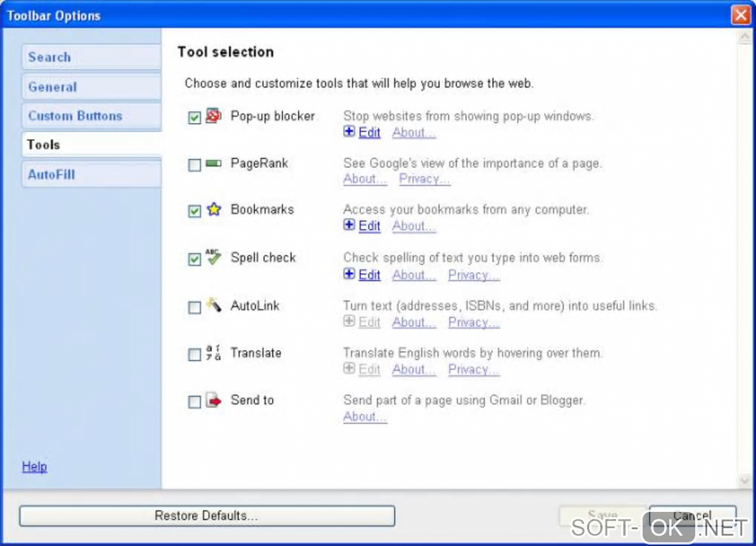Open About link for Spell check
This screenshot has width=756, height=546.
[x=414, y=274]
